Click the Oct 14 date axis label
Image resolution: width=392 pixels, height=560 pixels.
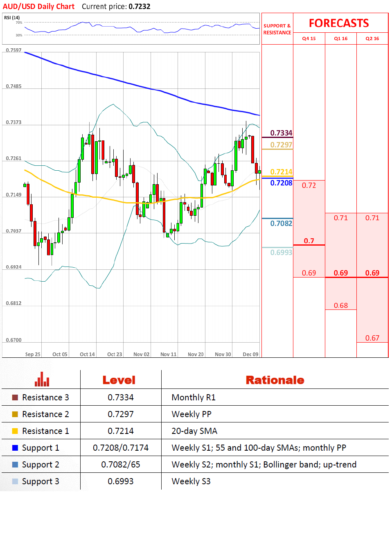[87, 355]
